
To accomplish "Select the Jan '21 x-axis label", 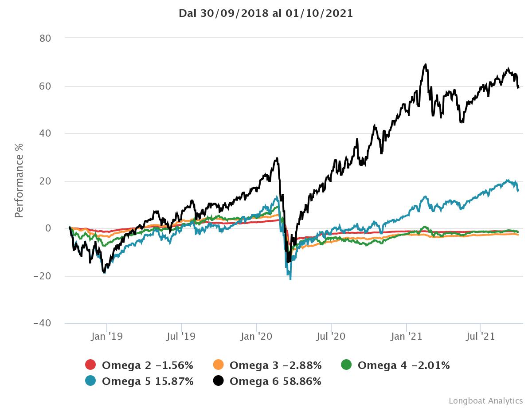I will [x=407, y=336].
